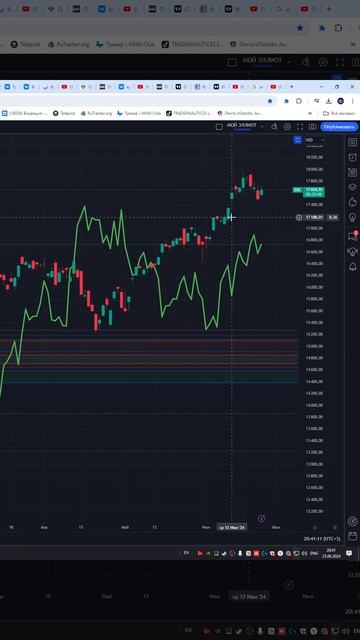
Task: Switch to the Teleport bookmark
Action: click(x=64, y=113)
